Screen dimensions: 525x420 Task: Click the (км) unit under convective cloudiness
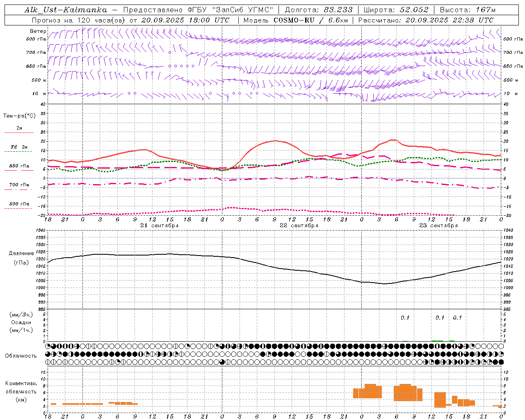click(x=21, y=399)
